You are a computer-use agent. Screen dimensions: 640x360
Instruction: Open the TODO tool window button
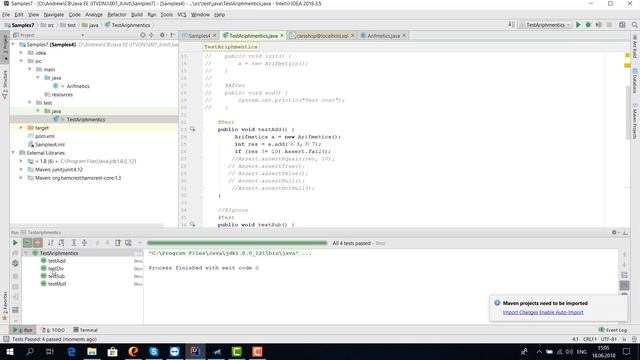pos(53,330)
